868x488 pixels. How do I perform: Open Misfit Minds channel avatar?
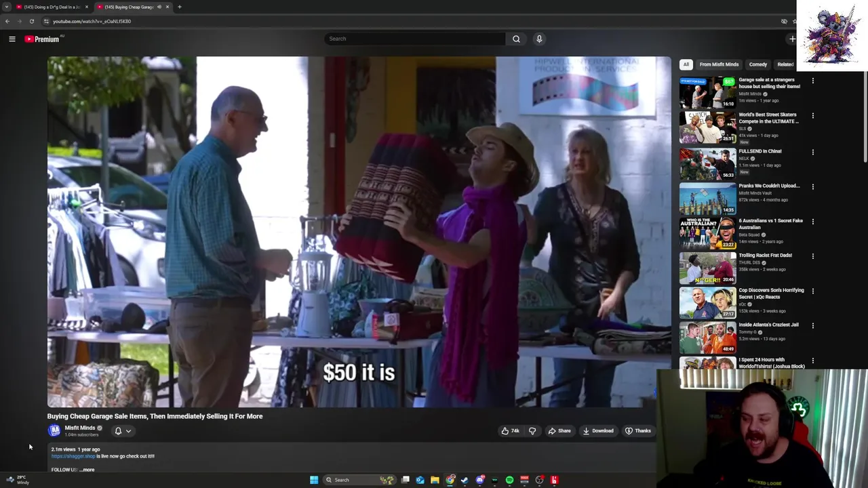tap(54, 430)
